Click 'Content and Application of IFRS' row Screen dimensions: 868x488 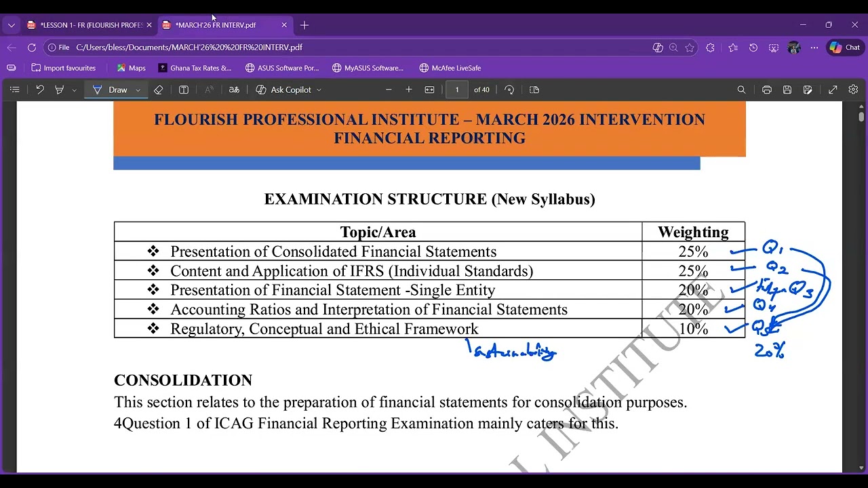[429, 271]
